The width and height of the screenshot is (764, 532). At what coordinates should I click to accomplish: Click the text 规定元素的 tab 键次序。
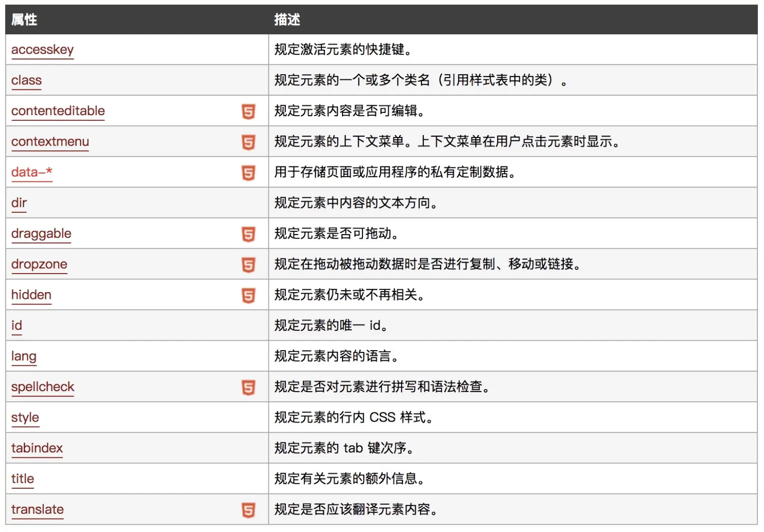coord(344,448)
